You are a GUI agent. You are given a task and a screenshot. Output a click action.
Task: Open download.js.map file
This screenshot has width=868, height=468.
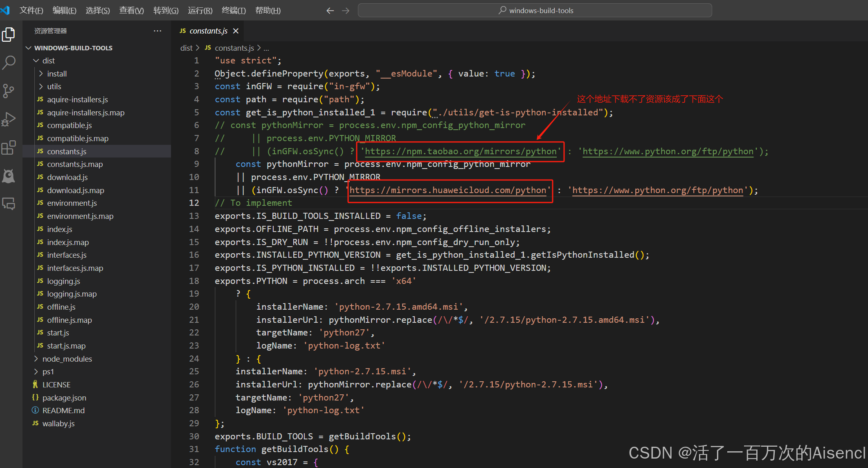(x=75, y=190)
